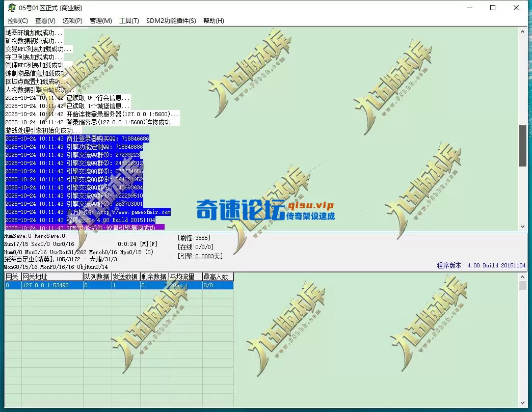Click the [刷怪:3555] status label

point(194,238)
